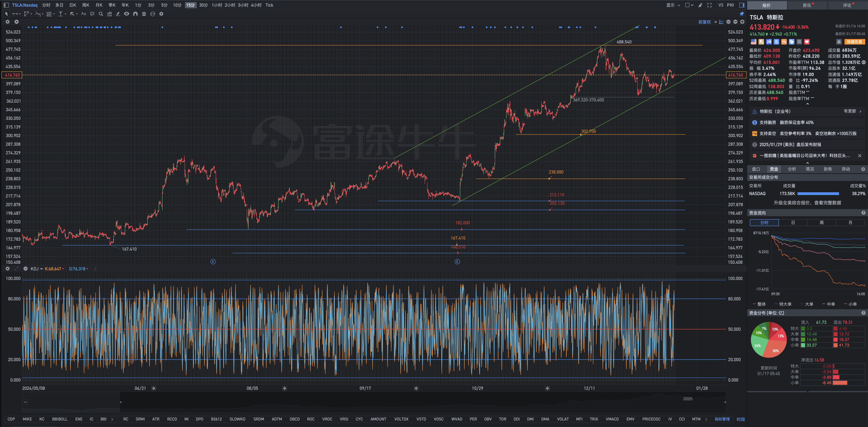The width and height of the screenshot is (868, 427).
Task: Open the KDJ indicator selector dropdown
Action: 36,269
